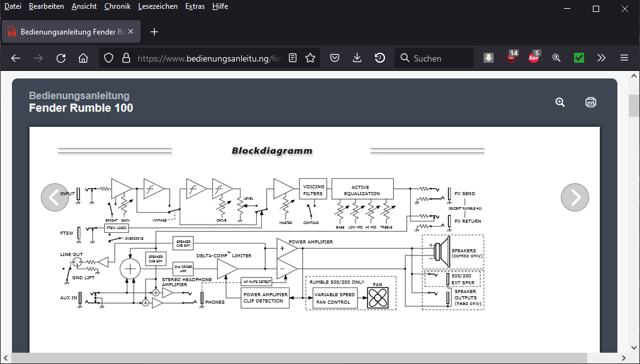Print the Fender Rumble 100 manual

[590, 102]
